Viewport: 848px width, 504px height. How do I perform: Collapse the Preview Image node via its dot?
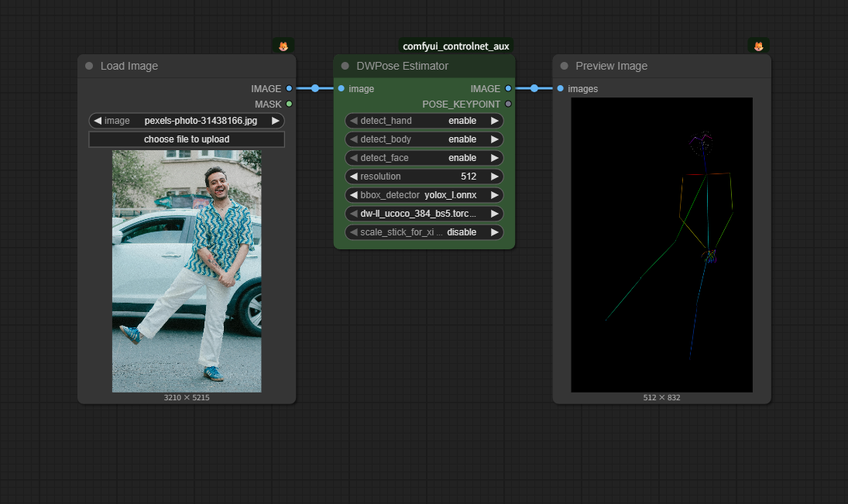564,67
